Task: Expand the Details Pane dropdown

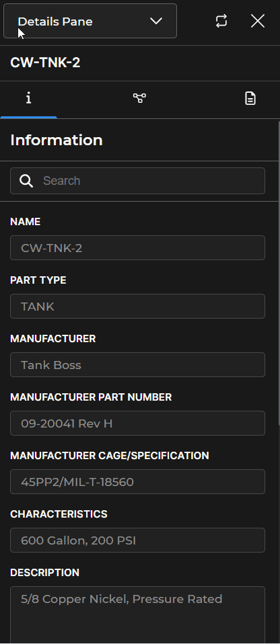Action: click(90, 21)
